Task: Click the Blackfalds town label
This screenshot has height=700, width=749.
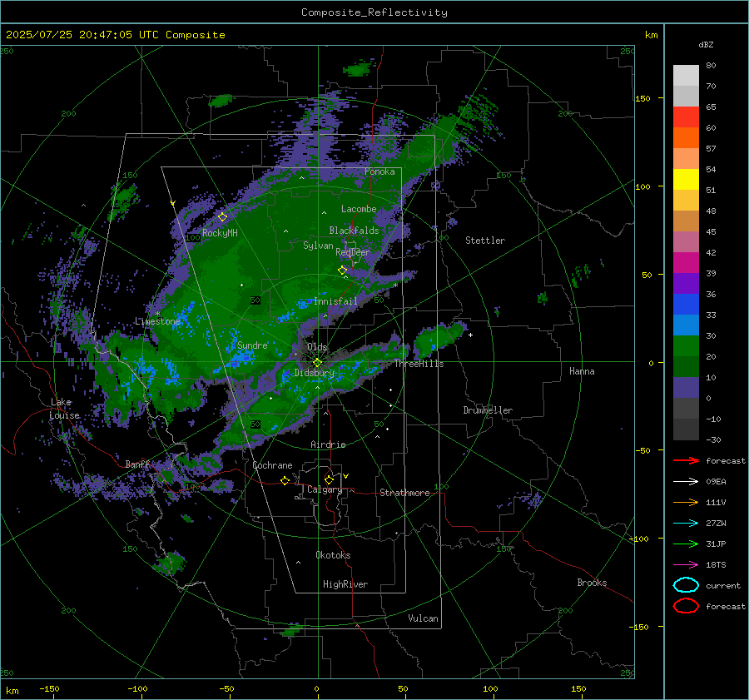Action: point(354,231)
